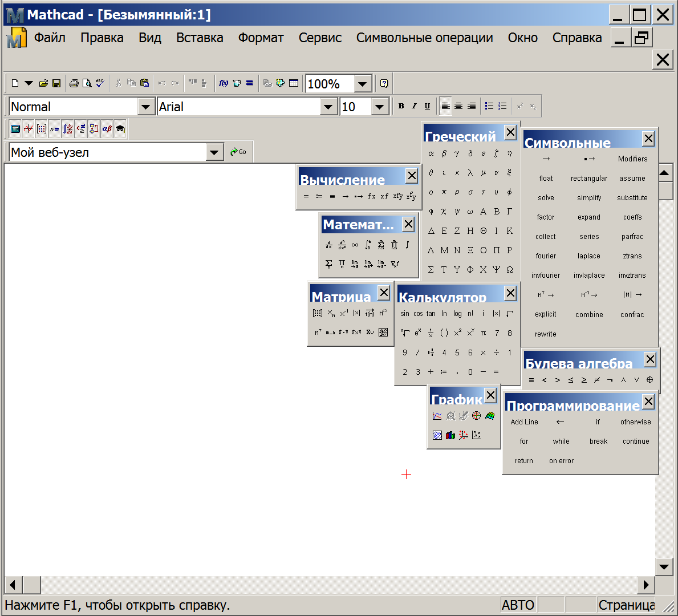The height and width of the screenshot is (616, 678).
Task: Center-align text using the formatting toolbar
Action: [458, 106]
